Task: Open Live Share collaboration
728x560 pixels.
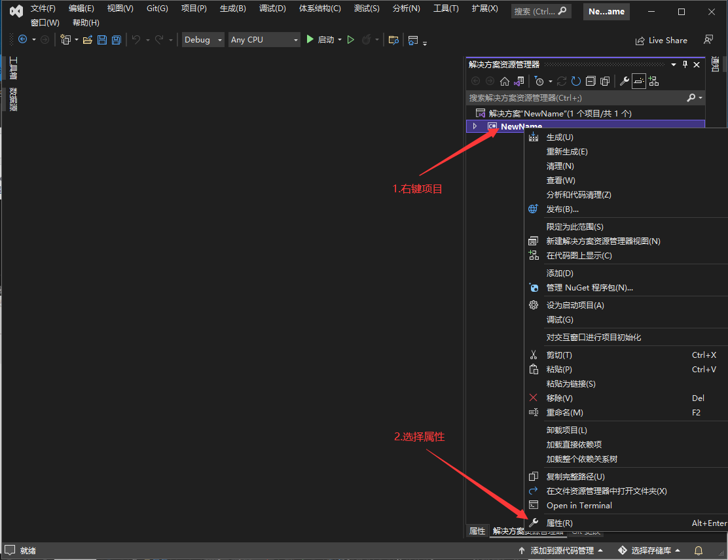Action: (x=661, y=40)
